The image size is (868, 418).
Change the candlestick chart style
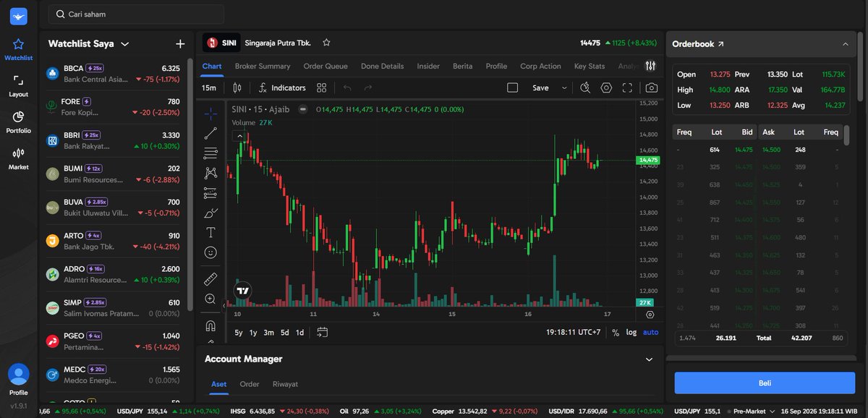click(x=237, y=88)
